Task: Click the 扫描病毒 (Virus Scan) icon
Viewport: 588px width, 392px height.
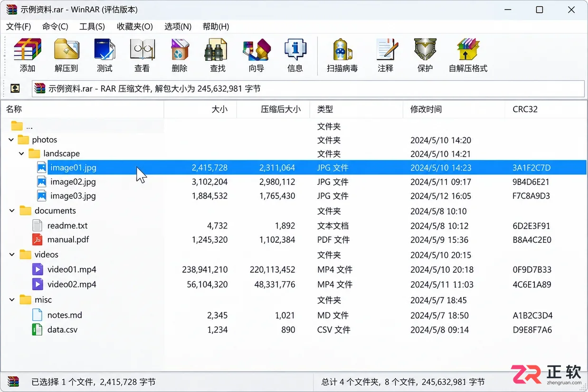Action: coord(342,50)
